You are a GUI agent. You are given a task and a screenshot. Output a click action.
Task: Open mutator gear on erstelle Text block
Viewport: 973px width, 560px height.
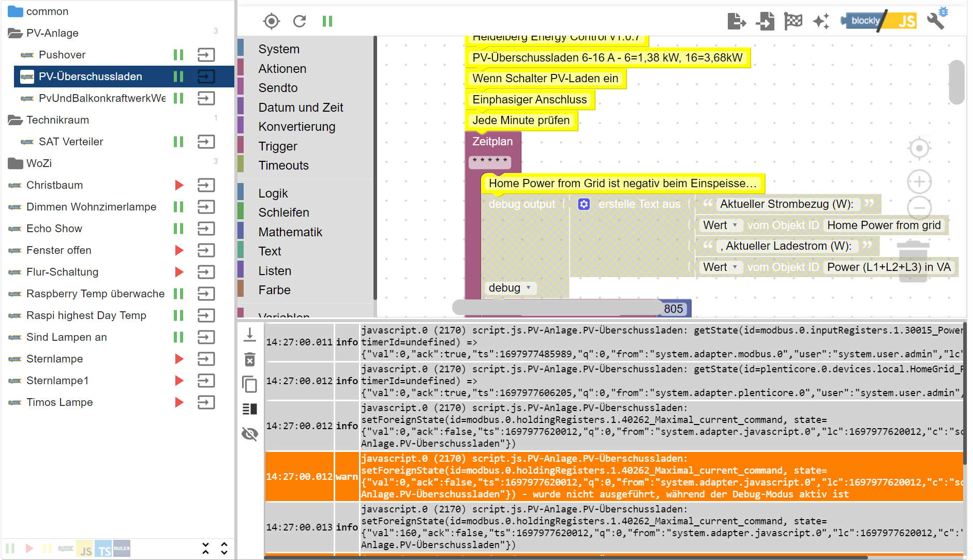584,204
